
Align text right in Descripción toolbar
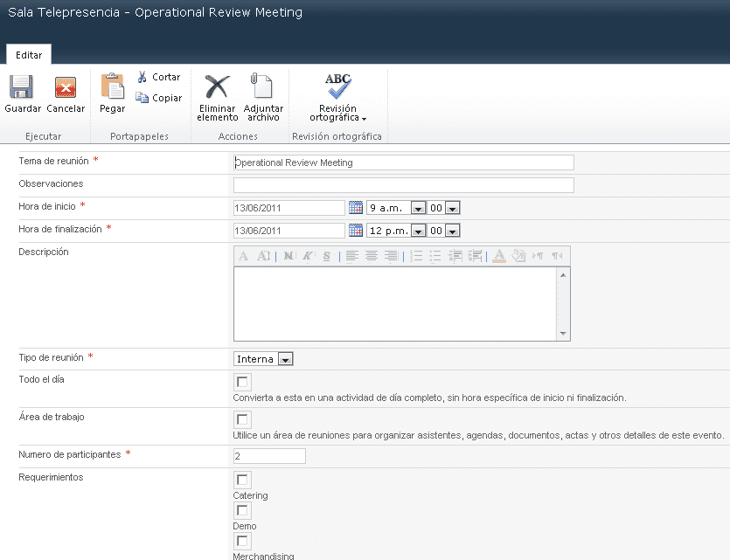click(391, 255)
